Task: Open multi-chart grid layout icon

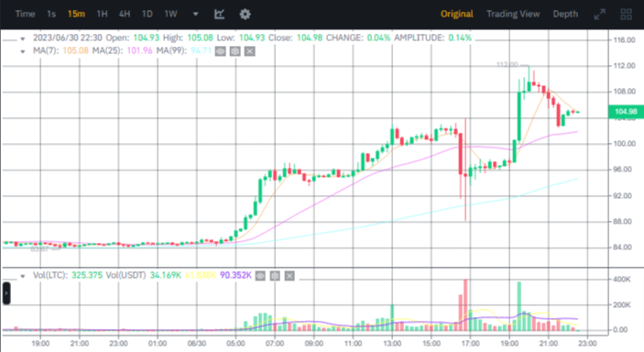Action: (x=626, y=15)
